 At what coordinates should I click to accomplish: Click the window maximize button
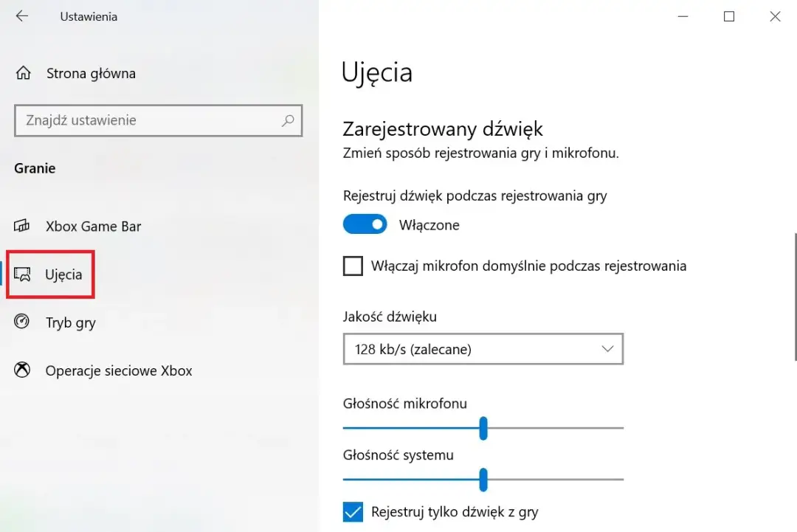click(729, 16)
